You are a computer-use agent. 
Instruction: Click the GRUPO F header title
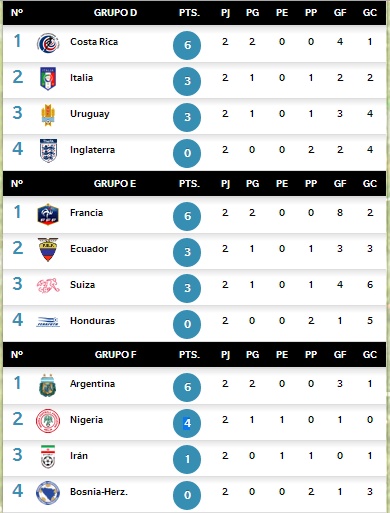(115, 355)
